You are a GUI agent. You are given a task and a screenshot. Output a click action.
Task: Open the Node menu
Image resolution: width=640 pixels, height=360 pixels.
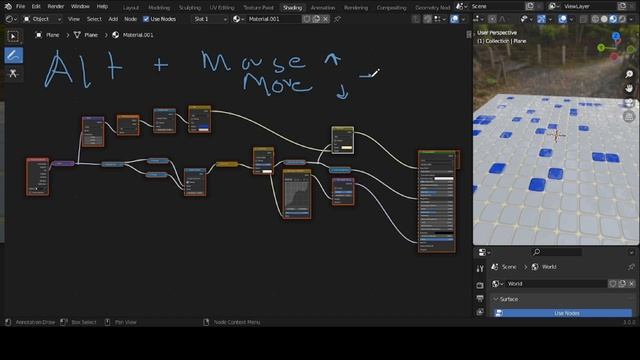[131, 19]
